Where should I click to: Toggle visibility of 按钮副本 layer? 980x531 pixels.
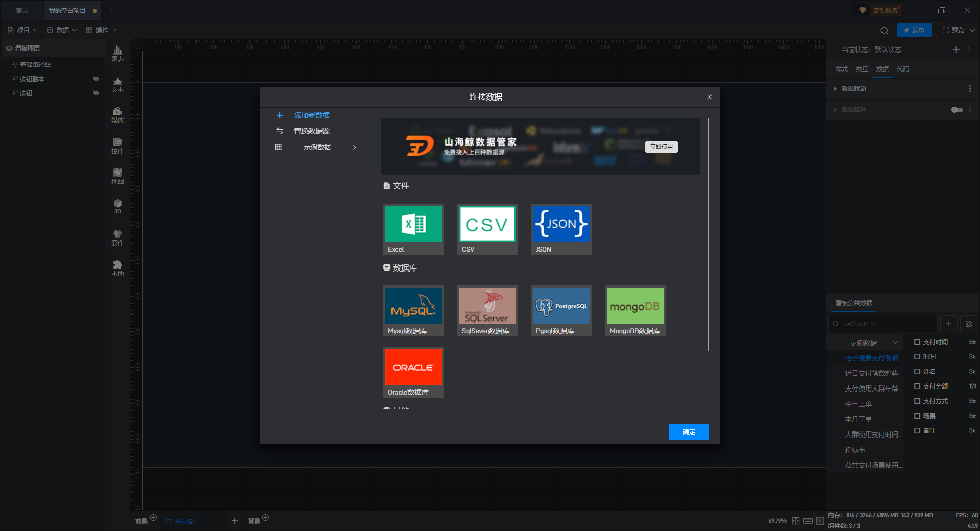[95, 79]
